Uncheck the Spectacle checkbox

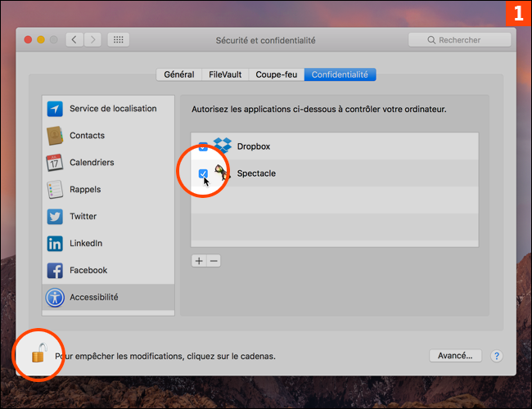(203, 173)
